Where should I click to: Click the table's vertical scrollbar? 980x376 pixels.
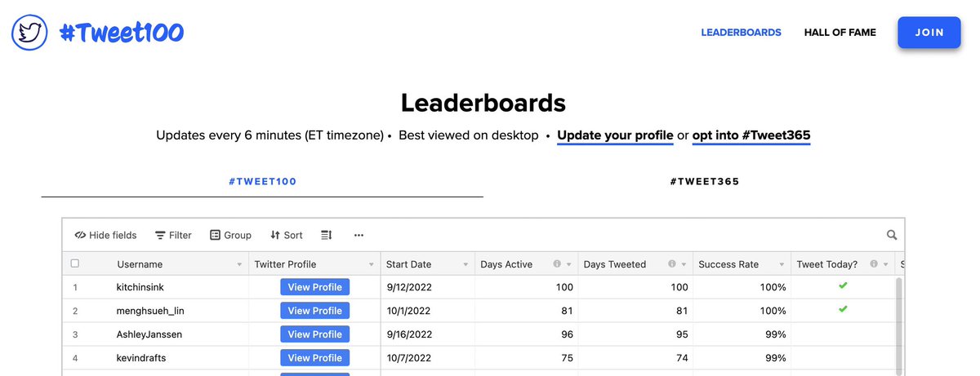pyautogui.click(x=899, y=326)
